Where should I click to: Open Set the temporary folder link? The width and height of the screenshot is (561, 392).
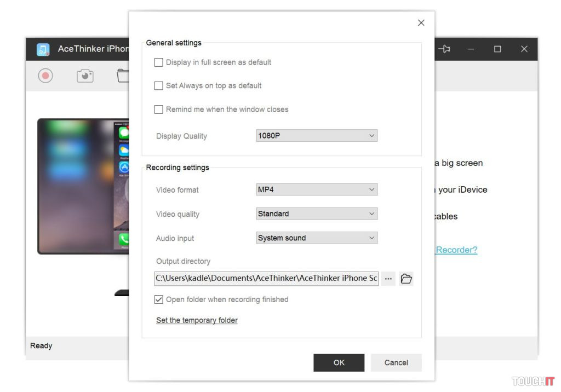point(197,320)
